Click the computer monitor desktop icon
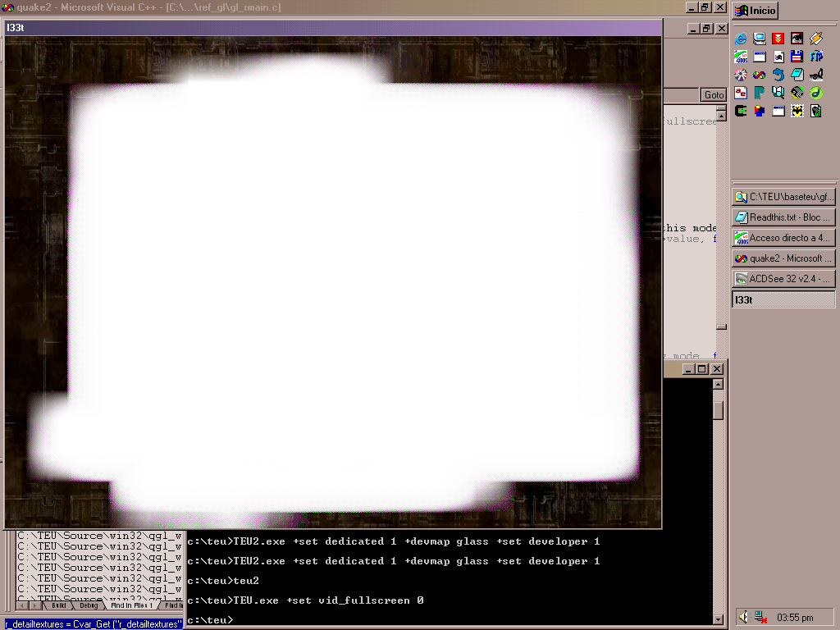840x630 pixels. pyautogui.click(x=759, y=39)
